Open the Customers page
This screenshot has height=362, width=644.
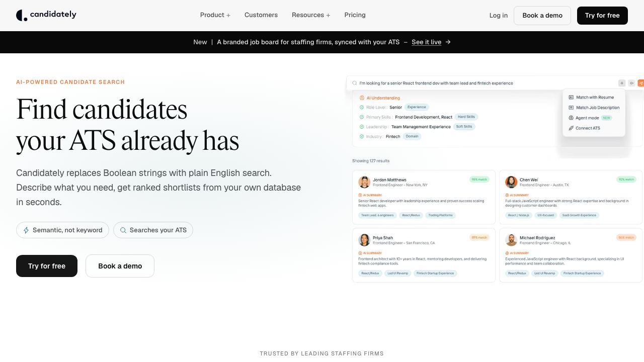click(261, 15)
